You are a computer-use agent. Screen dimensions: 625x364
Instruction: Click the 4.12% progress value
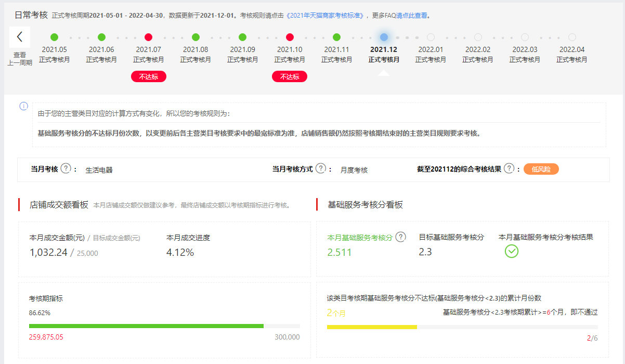(180, 253)
